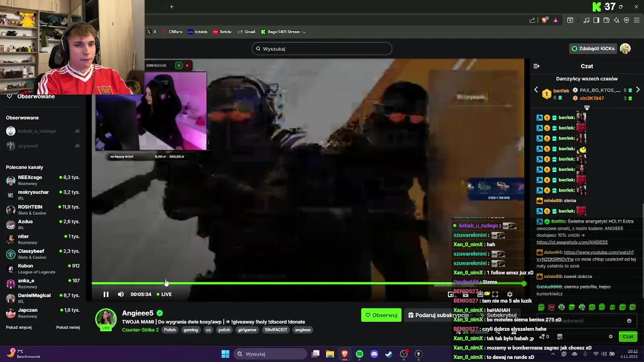
Task: Open the Betclic bookmark
Action: point(222,32)
